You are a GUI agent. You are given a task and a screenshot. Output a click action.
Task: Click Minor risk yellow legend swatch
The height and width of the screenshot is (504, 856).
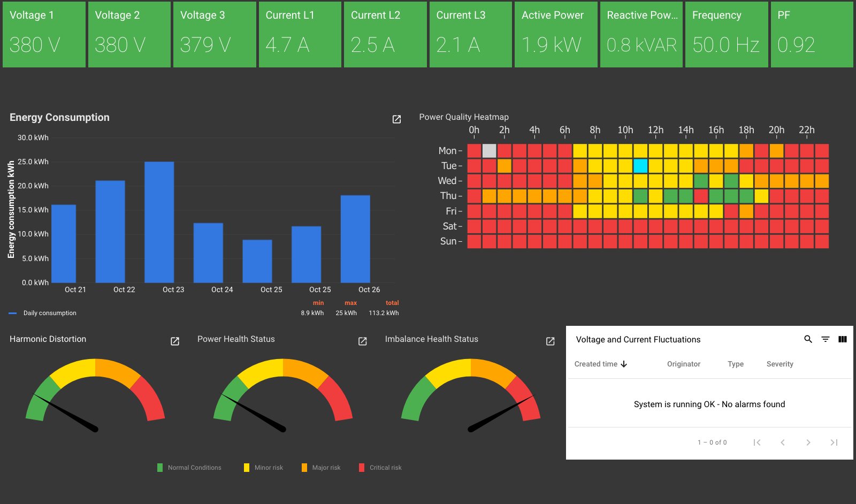tap(247, 468)
